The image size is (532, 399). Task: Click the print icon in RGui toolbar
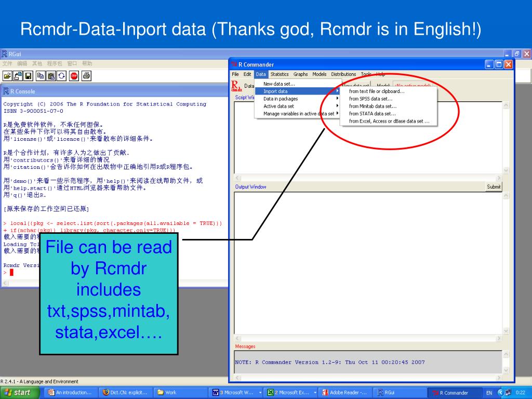click(87, 76)
